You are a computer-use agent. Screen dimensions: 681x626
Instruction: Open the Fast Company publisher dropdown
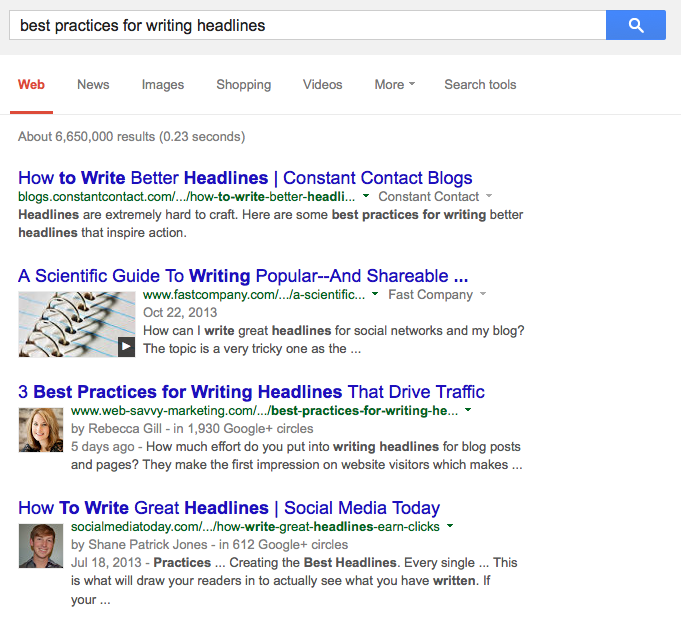click(x=437, y=295)
